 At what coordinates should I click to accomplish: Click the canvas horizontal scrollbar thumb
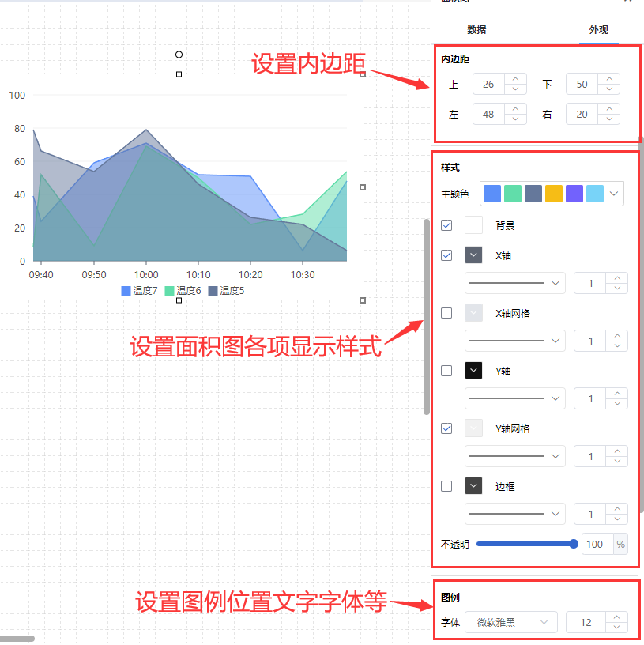click(x=17, y=639)
